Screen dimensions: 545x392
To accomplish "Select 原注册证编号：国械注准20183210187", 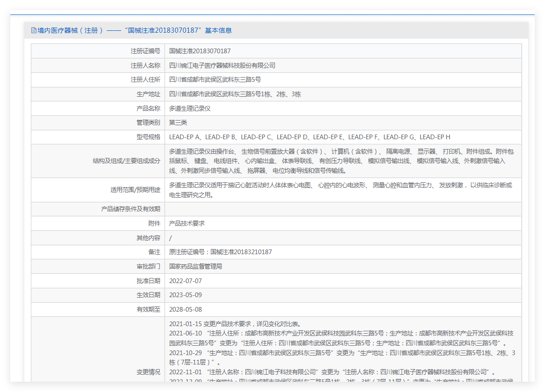I will point(220,252).
